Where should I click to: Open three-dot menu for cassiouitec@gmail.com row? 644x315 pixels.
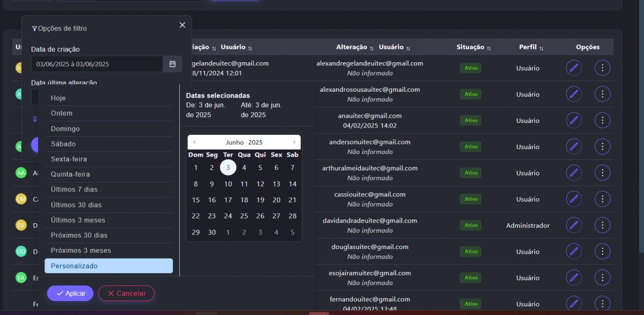coord(603,199)
